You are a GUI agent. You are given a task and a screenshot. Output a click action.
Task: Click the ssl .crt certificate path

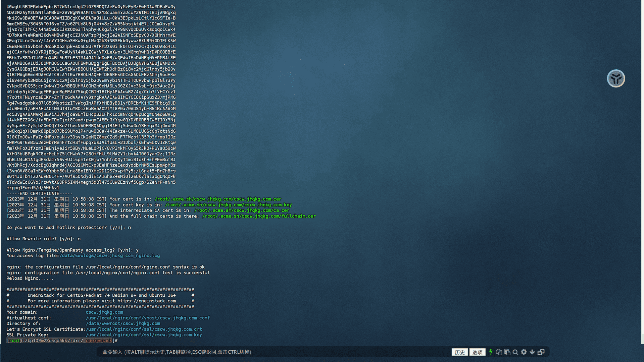(144, 329)
